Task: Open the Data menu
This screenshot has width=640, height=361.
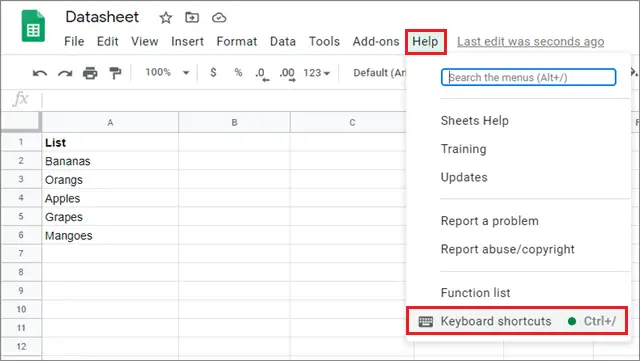Action: click(x=283, y=41)
